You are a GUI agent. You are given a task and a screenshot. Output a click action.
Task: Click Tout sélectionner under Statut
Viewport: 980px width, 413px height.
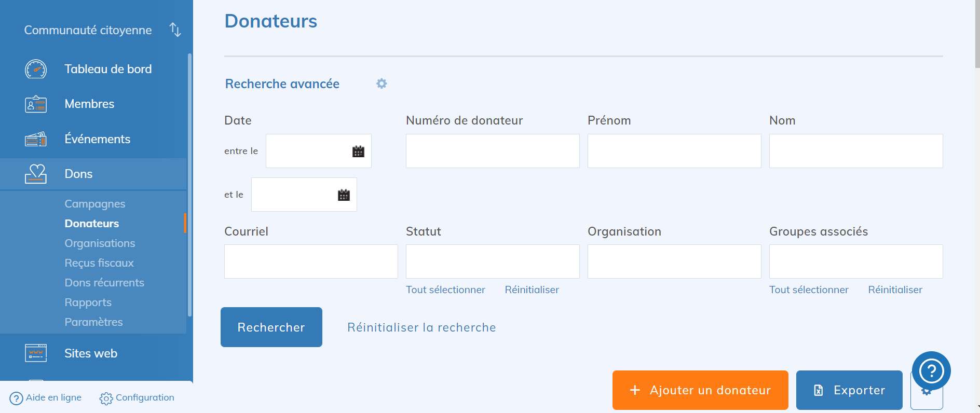click(x=445, y=290)
